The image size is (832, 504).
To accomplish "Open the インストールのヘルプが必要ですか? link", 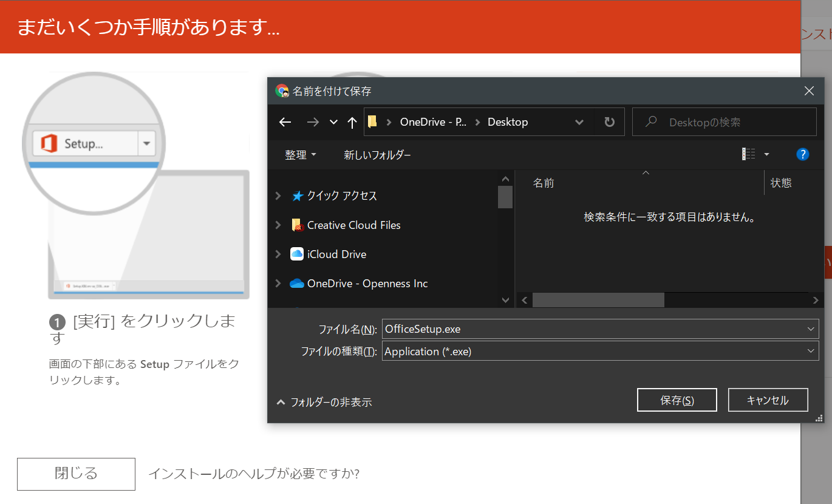I will 254,474.
